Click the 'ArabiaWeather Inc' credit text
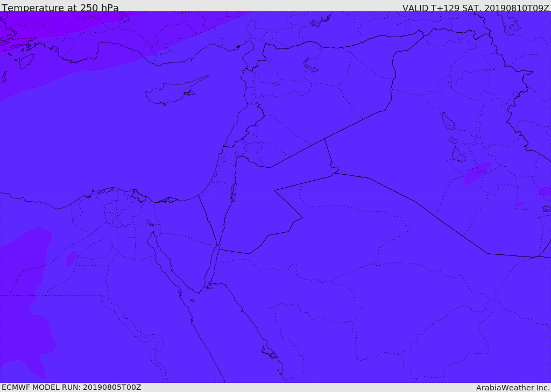The image size is (551, 392). pyautogui.click(x=513, y=388)
